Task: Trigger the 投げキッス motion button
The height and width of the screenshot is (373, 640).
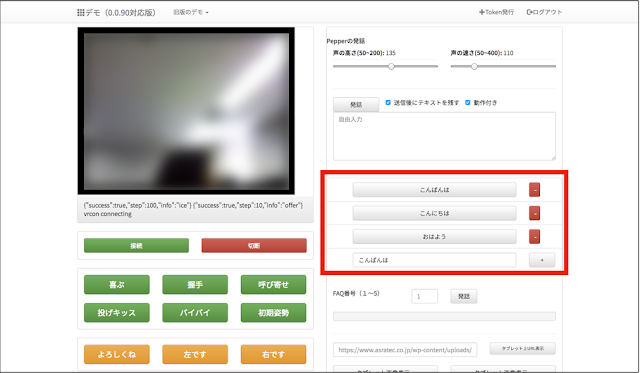Action: pos(117,313)
